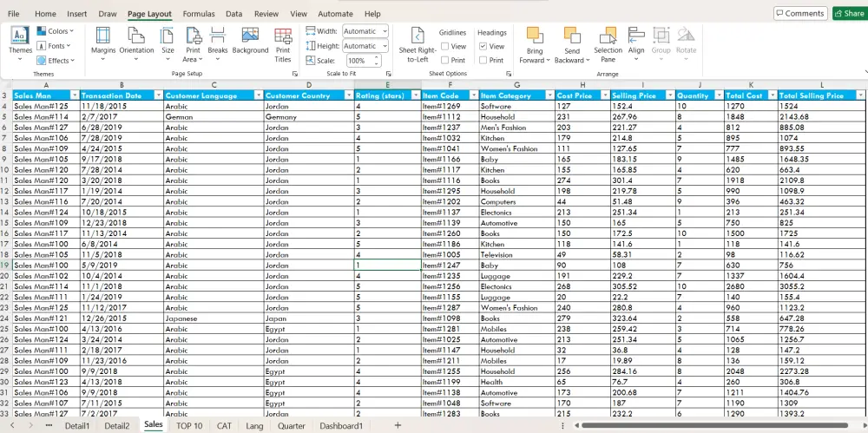Open the Dashboard1 sheet
This screenshot has width=868, height=433.
[x=341, y=425]
